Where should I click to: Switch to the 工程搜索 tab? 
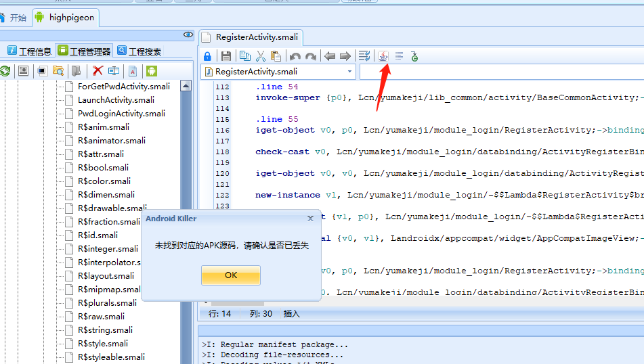tap(139, 51)
